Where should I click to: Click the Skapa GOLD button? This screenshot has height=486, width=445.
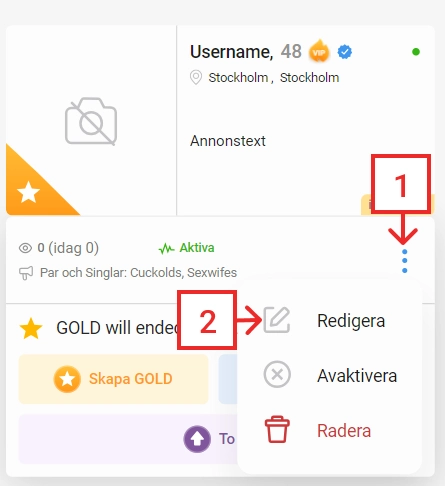pos(113,379)
